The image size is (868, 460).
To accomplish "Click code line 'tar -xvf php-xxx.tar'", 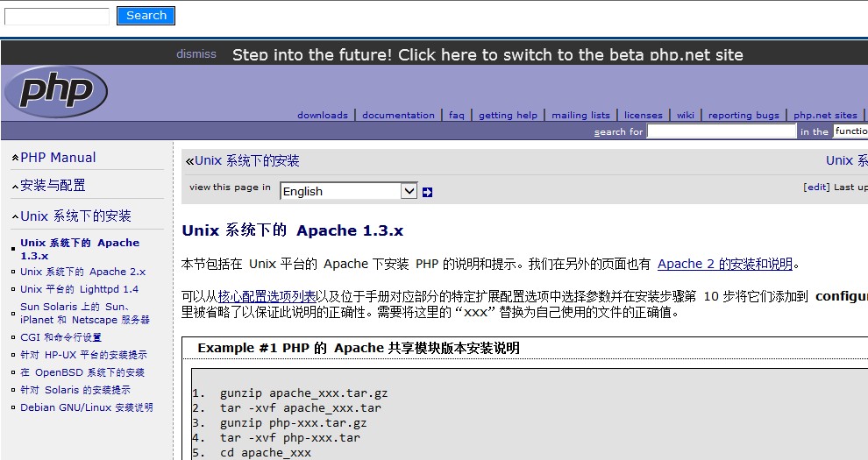I will coord(289,438).
